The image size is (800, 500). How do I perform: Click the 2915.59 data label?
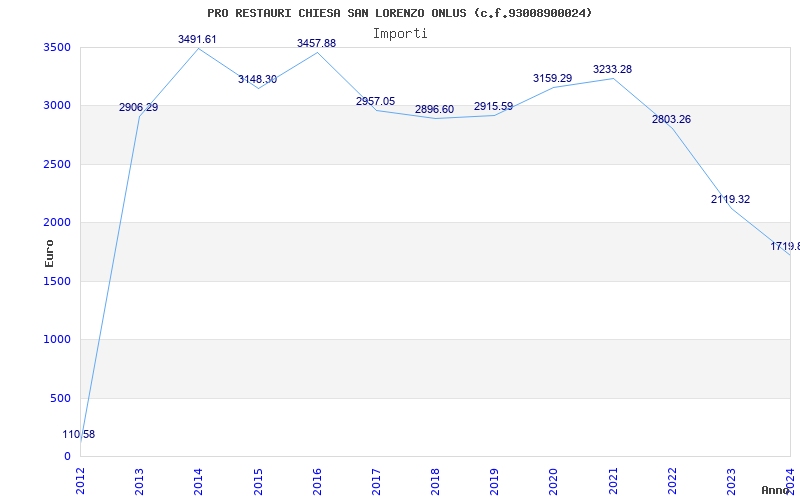pos(493,107)
